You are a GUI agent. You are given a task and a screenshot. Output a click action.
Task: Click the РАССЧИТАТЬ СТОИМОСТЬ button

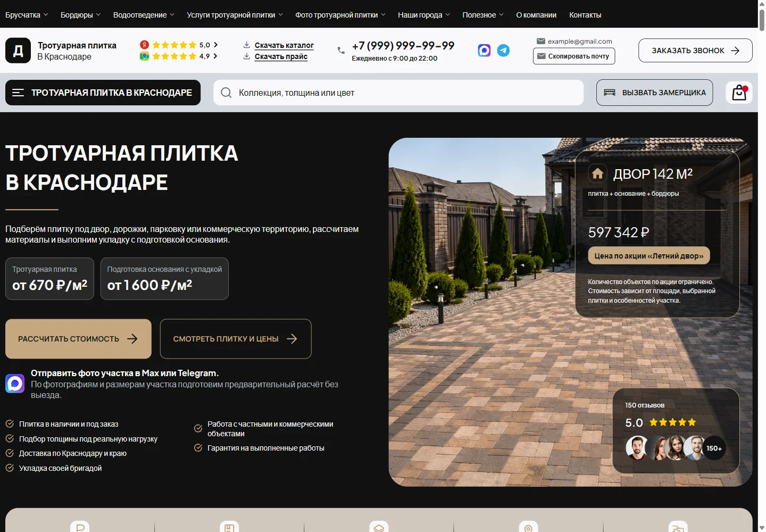78,339
